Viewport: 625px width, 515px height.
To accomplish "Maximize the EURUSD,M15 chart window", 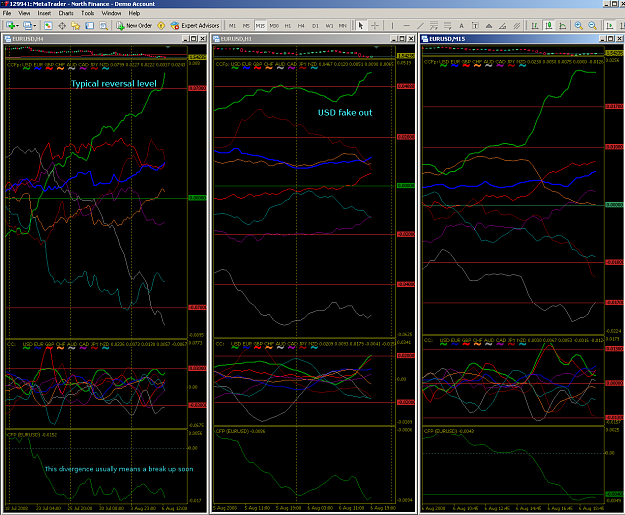I will coord(611,39).
